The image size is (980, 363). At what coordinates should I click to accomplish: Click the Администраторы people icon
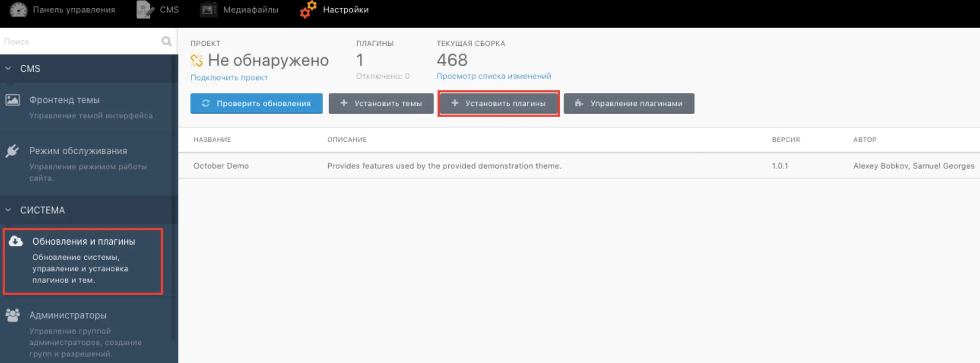tap(13, 315)
